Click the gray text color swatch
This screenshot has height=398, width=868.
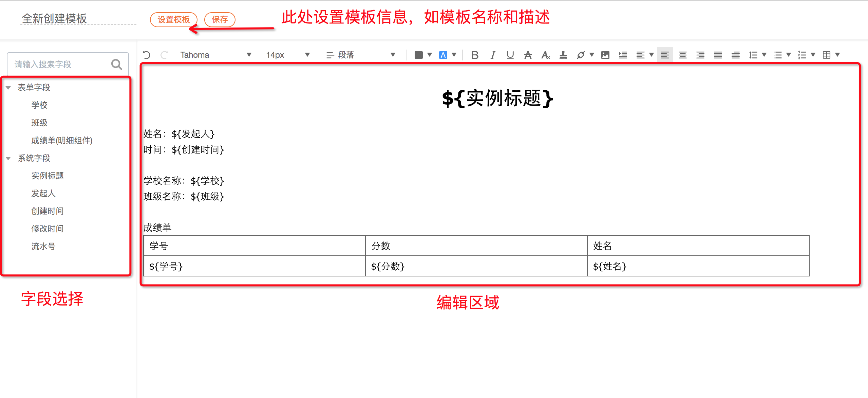tap(418, 55)
